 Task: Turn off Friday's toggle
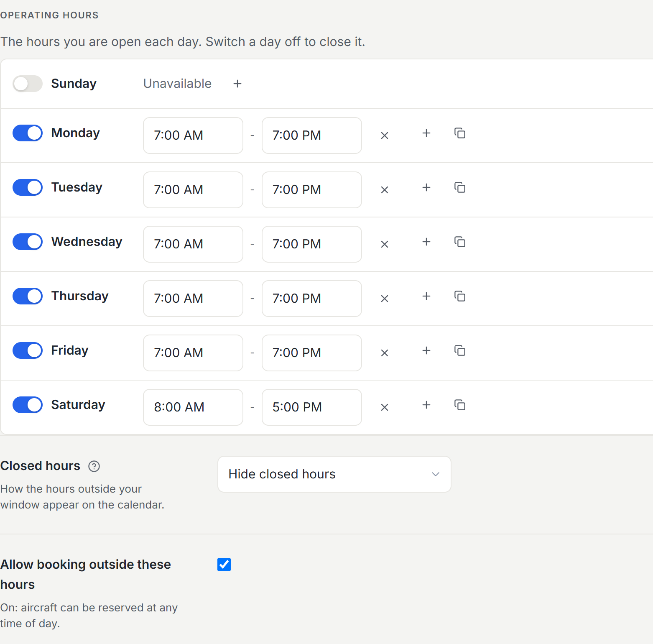[x=28, y=350]
